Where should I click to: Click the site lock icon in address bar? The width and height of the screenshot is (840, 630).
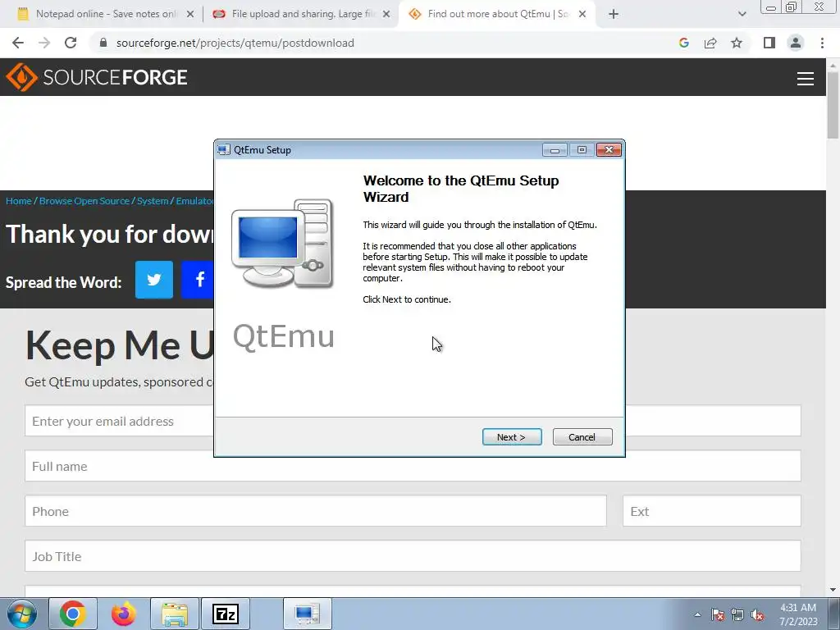pos(103,43)
